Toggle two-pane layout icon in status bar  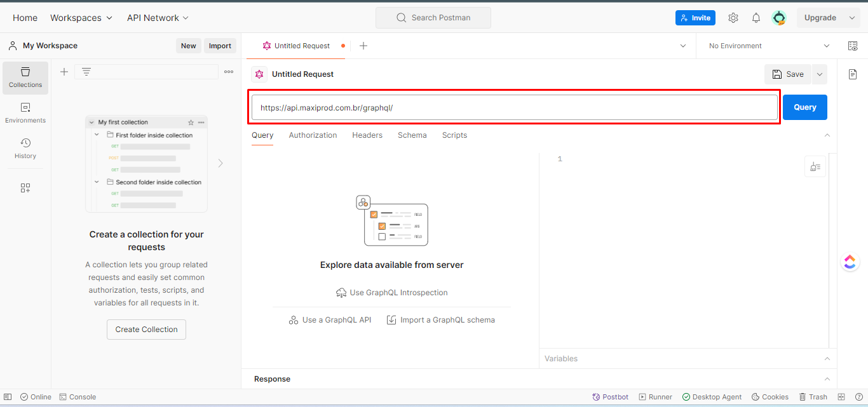point(841,397)
